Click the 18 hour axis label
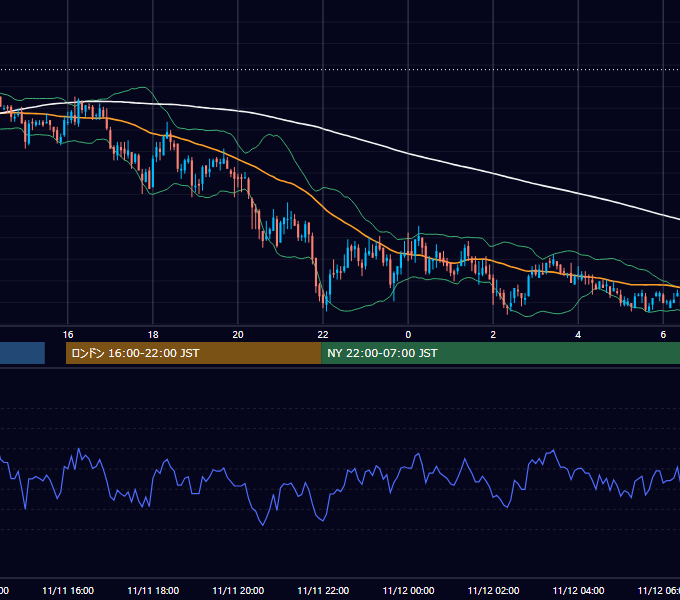 [153, 335]
